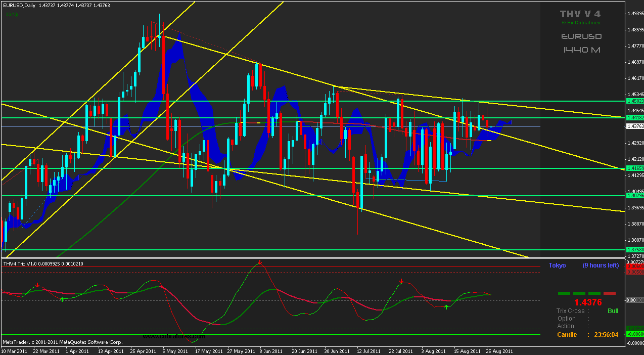This screenshot has width=644, height=355.
Task: Click the current price marker 1.43763
Action: click(634, 127)
